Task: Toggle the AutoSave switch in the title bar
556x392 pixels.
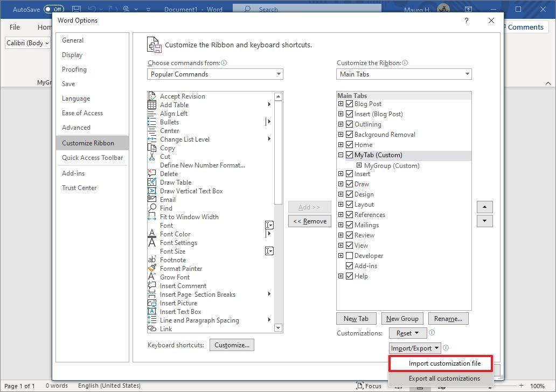Action: tap(53, 9)
